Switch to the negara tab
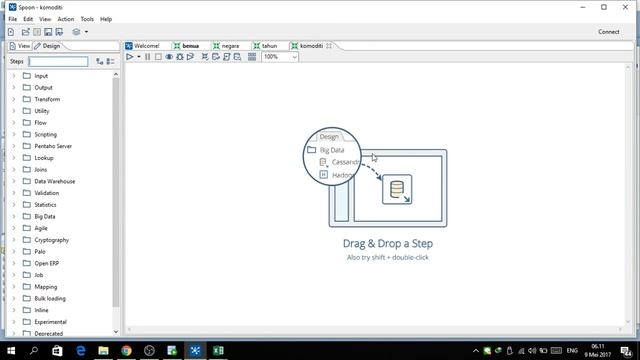640x360 pixels. point(226,46)
